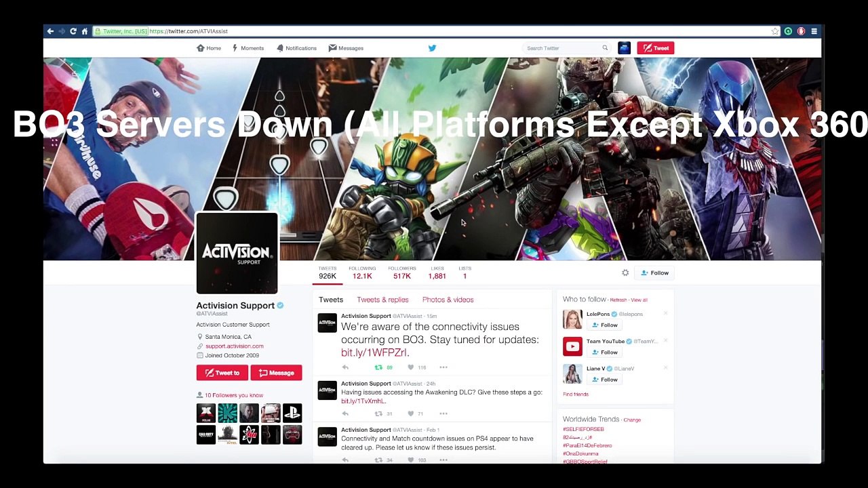The height and width of the screenshot is (488, 868).
Task: View the Followers count 517K
Action: 402,273
